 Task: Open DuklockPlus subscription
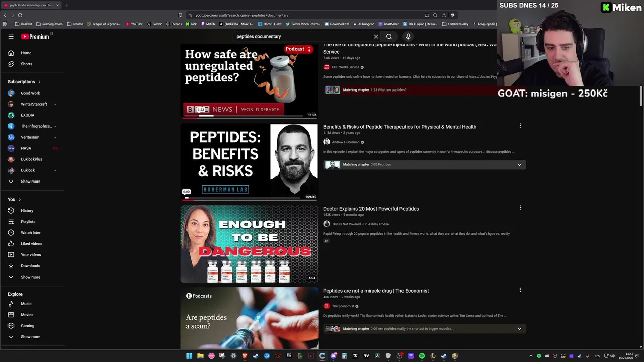[32, 159]
